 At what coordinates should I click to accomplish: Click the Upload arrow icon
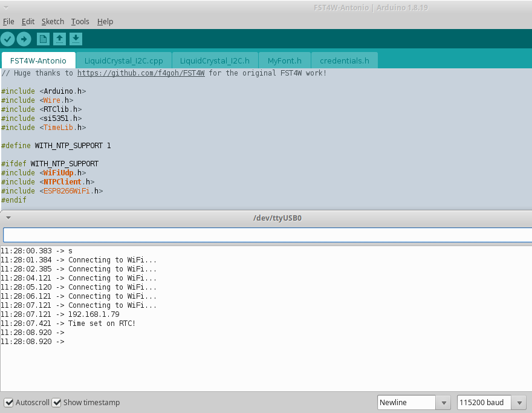tap(24, 39)
